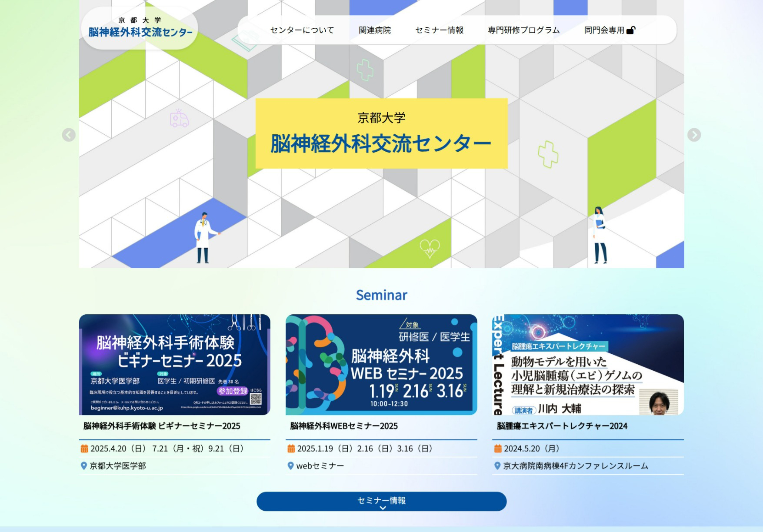Click calendar icon next to 2024.5.20 date
The width and height of the screenshot is (763, 532).
pos(498,449)
